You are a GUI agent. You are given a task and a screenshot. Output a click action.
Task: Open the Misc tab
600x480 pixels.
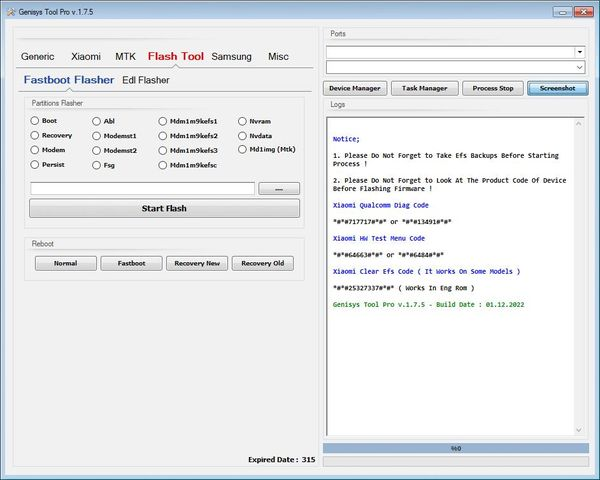[278, 57]
